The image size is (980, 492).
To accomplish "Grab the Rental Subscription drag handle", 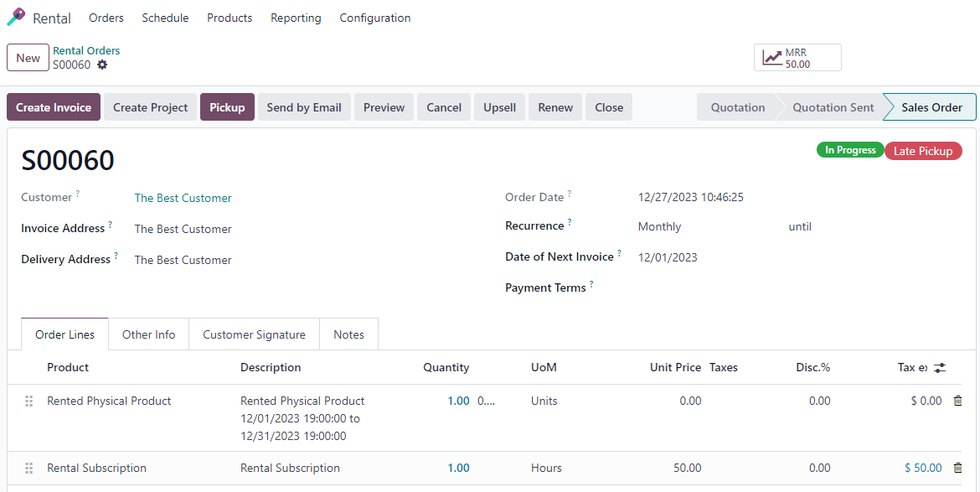I will (x=28, y=469).
